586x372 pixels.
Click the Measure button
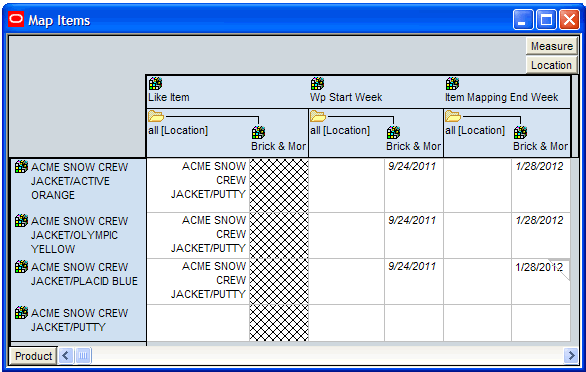[x=552, y=46]
